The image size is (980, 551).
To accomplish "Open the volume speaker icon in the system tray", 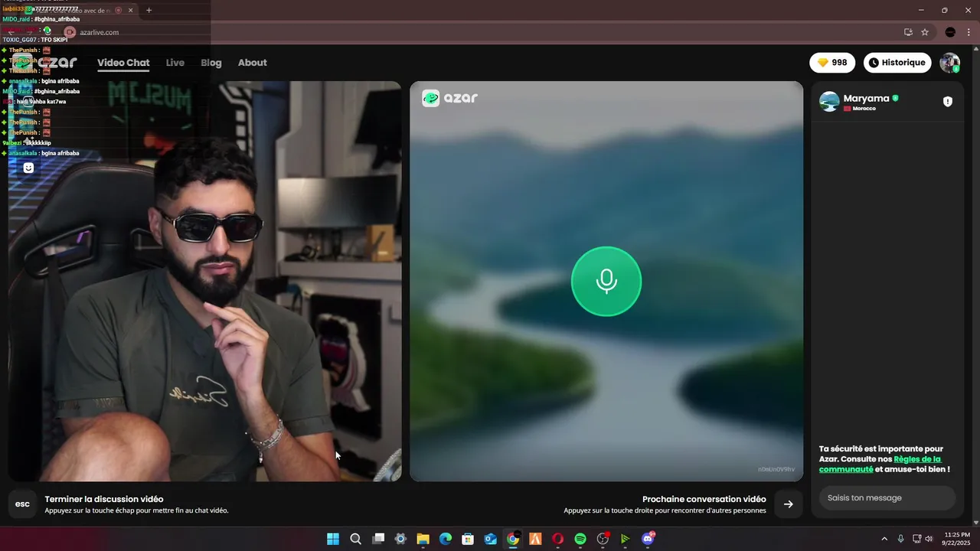I will [x=929, y=539].
